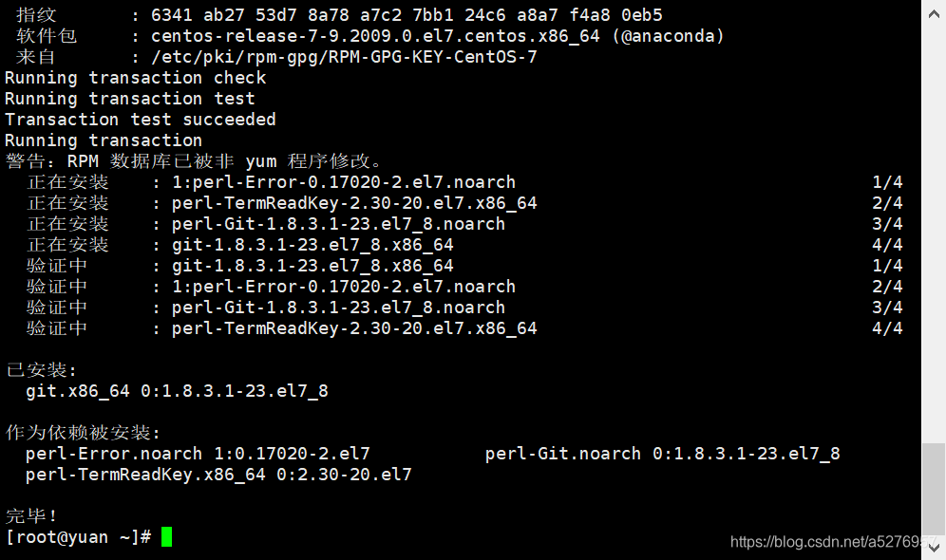The height and width of the screenshot is (560, 946).
Task: Open the blog.csdn.net watermark link
Action: pos(833,542)
